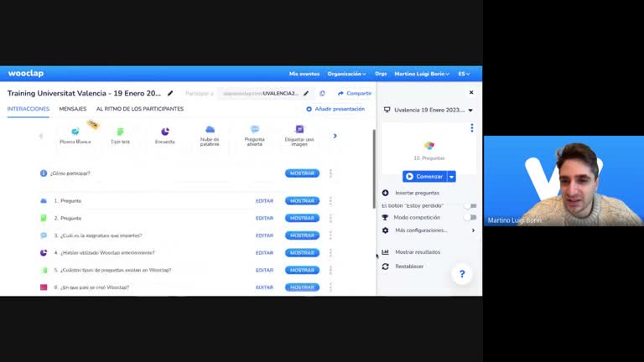Click the Compartir button
Image resolution: width=644 pixels, height=362 pixels.
pos(355,94)
